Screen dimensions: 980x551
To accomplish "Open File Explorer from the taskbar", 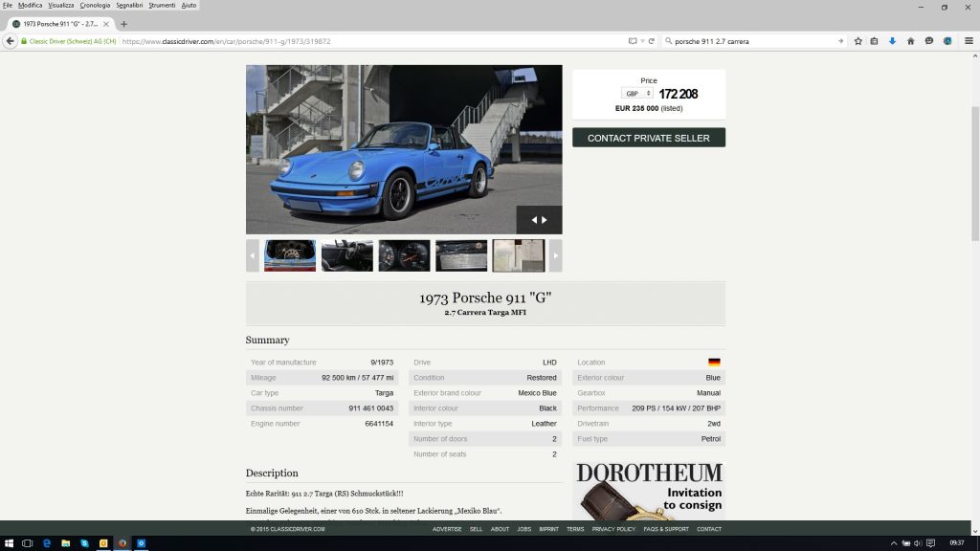I will pos(66,543).
